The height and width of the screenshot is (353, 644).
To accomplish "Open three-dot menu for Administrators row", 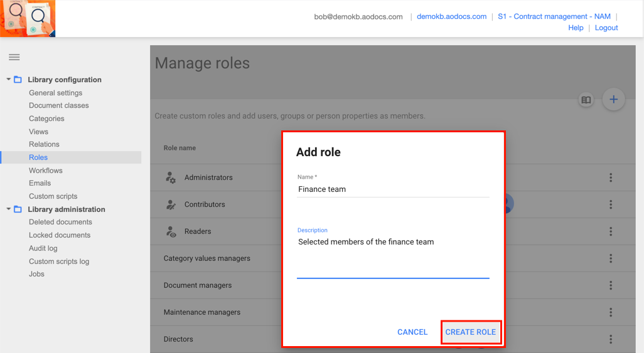I will (x=611, y=177).
